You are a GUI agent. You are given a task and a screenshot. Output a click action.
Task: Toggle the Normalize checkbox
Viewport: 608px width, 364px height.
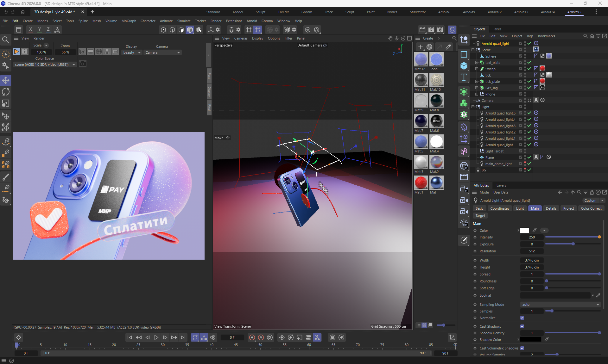point(522,318)
